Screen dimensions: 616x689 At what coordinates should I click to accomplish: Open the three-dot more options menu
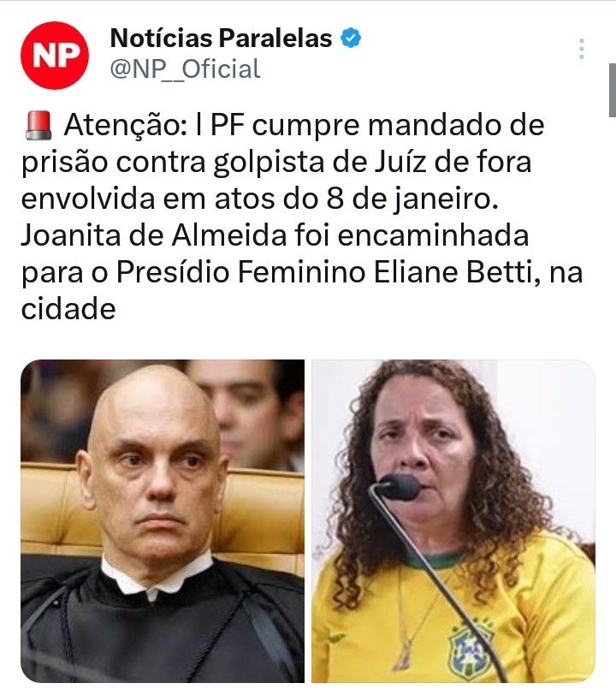click(581, 48)
